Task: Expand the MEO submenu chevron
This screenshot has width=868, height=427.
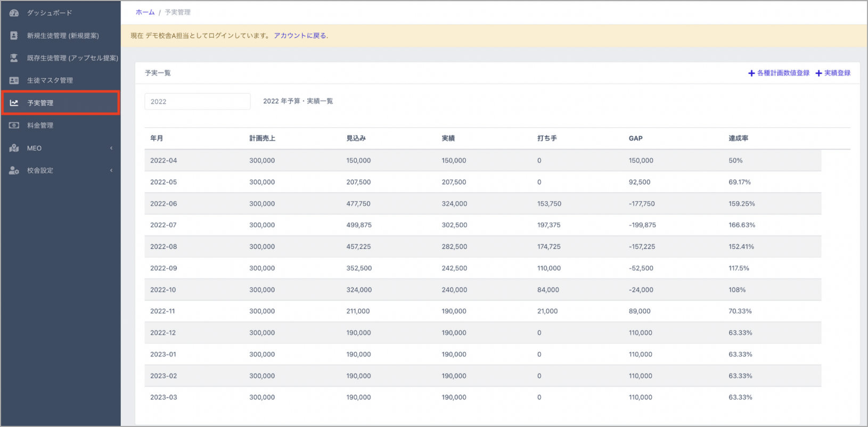Action: [111, 148]
